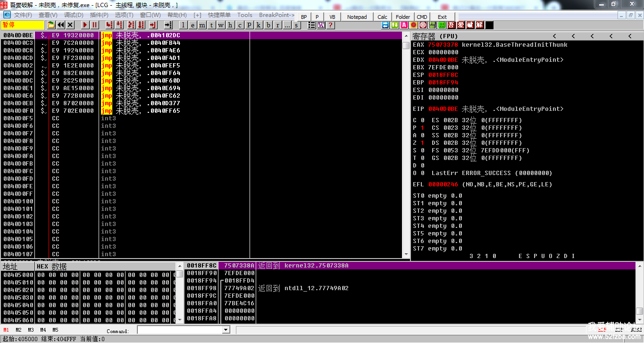The image size is (644, 343).
Task: Toggle the P parity flag value
Action: (422, 128)
